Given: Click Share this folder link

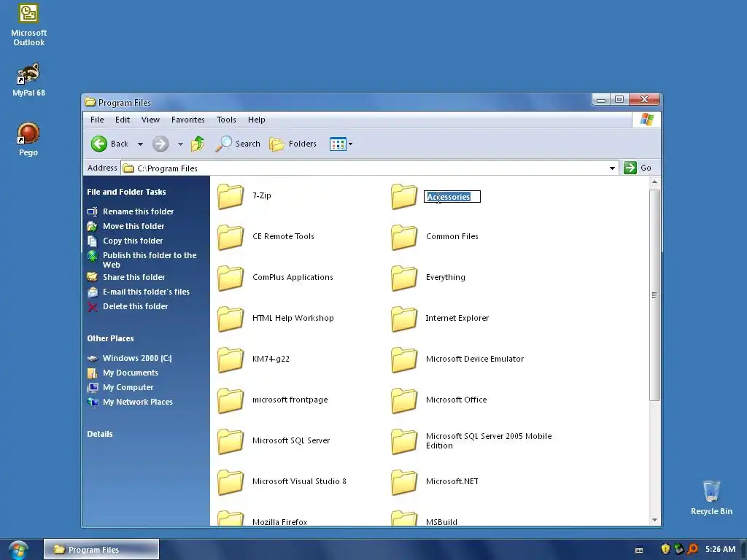Looking at the screenshot, I should tap(134, 277).
